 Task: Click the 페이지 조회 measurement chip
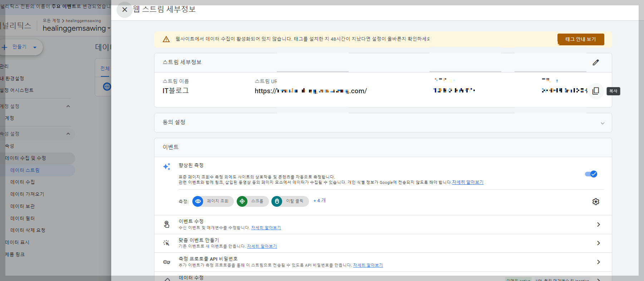click(213, 201)
